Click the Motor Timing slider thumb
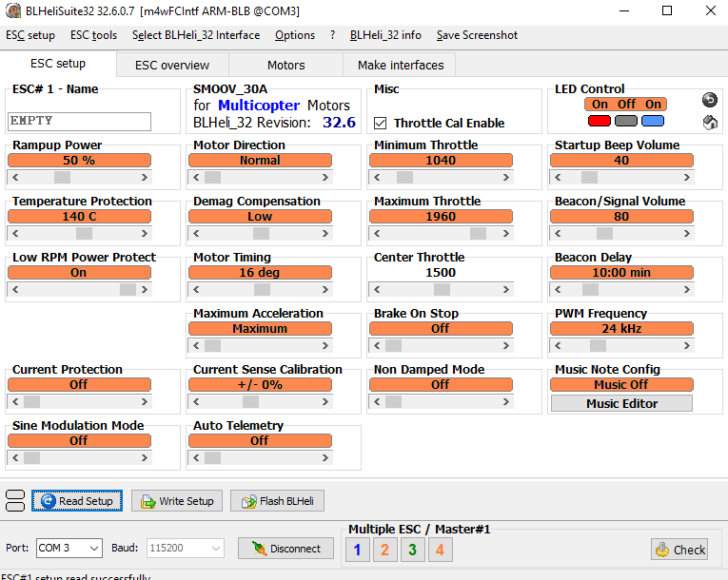This screenshot has width=728, height=580. click(x=262, y=290)
